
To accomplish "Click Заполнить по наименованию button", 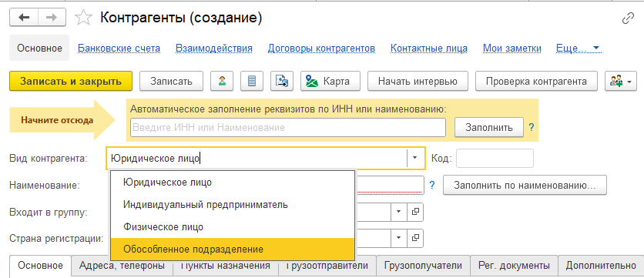I will [525, 185].
